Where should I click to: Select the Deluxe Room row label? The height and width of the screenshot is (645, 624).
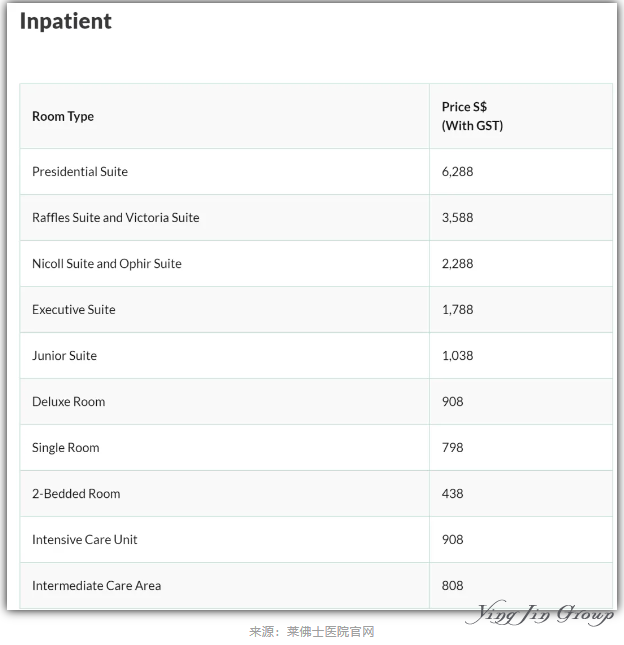tap(68, 402)
